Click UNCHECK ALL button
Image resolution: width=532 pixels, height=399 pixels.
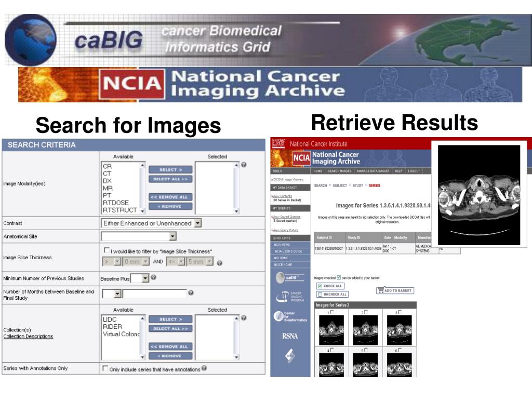pyautogui.click(x=332, y=294)
